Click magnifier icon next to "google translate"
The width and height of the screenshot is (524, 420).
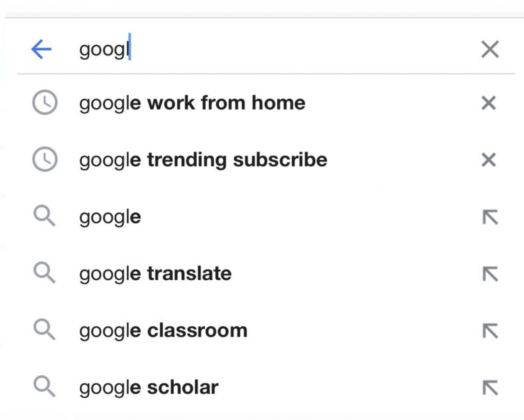pos(45,273)
